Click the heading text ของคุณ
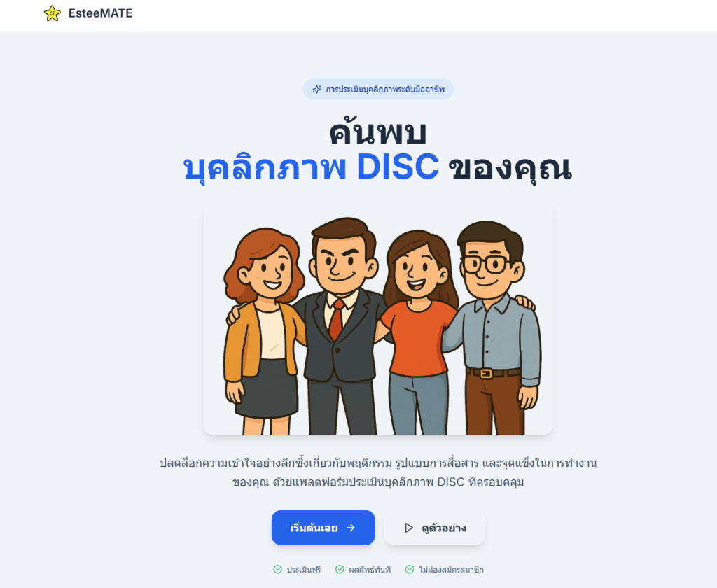717x588 pixels. point(510,167)
